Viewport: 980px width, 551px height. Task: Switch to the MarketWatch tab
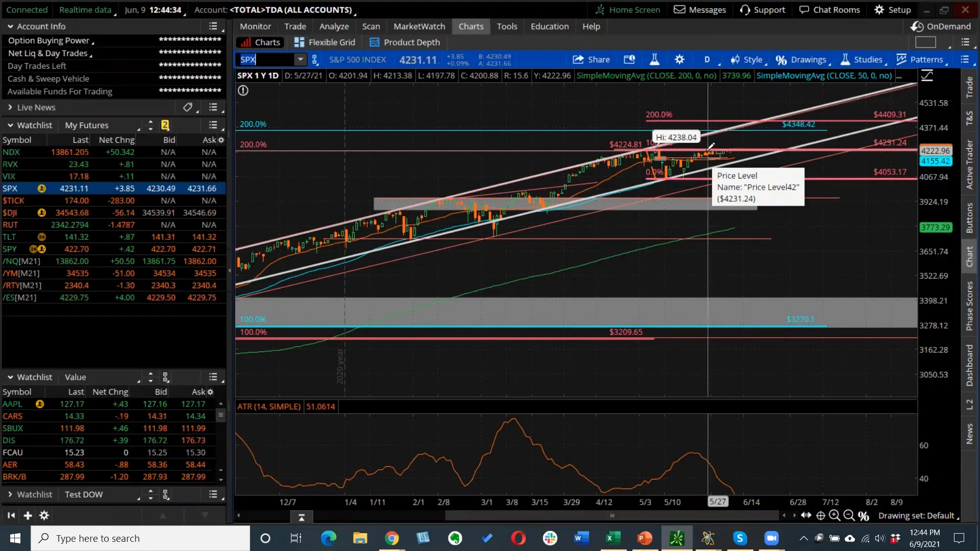pos(419,26)
